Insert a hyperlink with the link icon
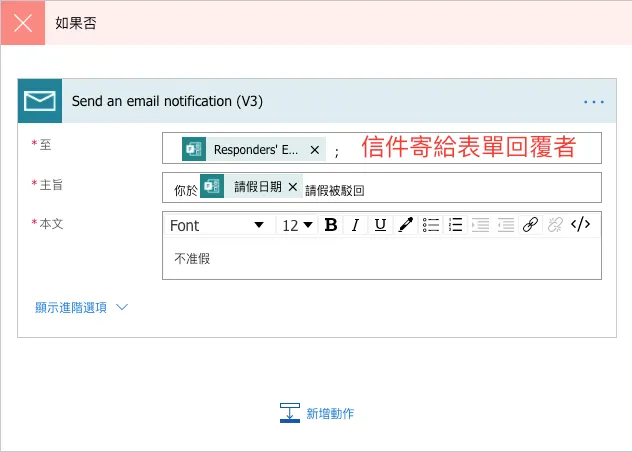 530,225
